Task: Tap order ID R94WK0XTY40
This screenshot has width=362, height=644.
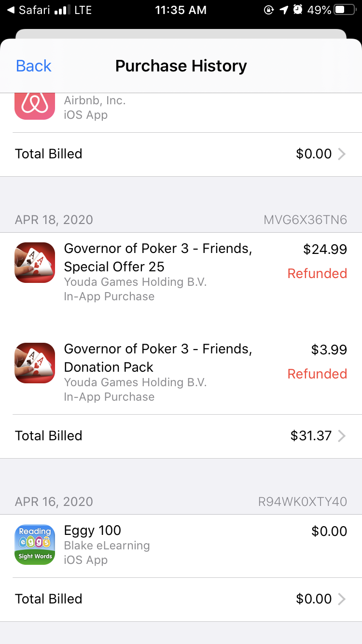Action: [x=302, y=502]
